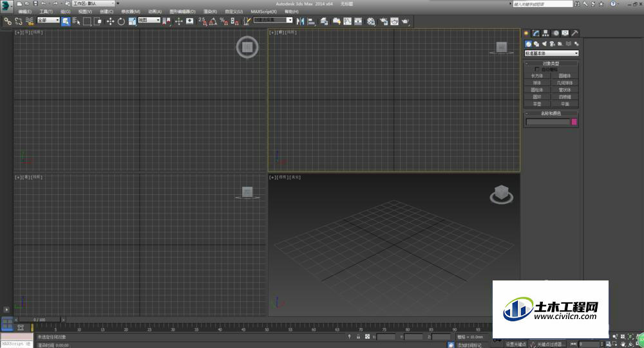The height and width of the screenshot is (348, 644).
Task: Open the 编辑(E) menu
Action: (24, 12)
